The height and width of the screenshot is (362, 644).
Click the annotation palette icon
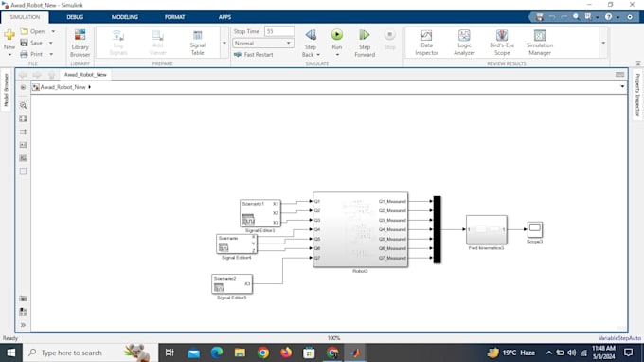23,145
